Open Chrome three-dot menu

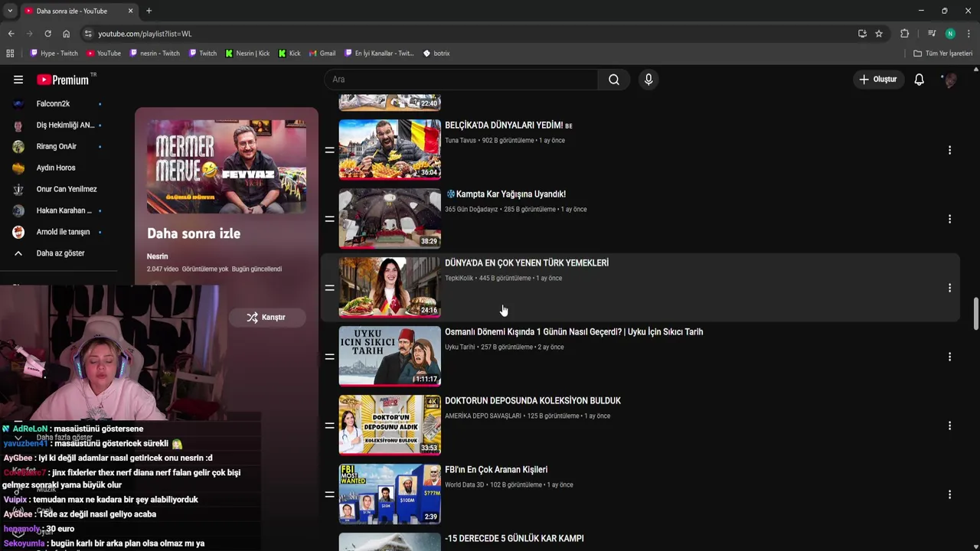[969, 34]
